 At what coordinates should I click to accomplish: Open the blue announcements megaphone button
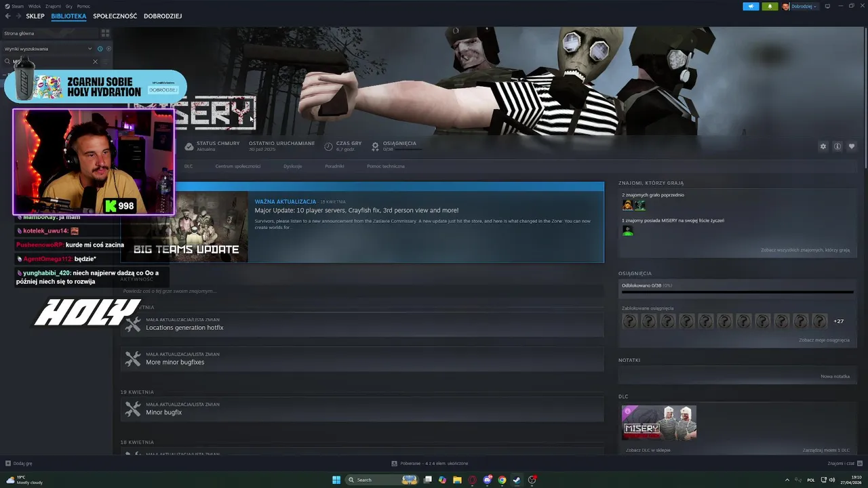point(751,6)
